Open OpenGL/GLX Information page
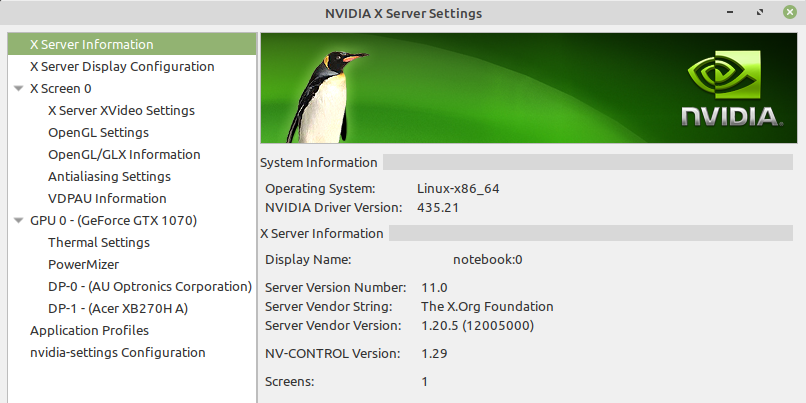Screen dimensions: 806x403 [x=124, y=155]
